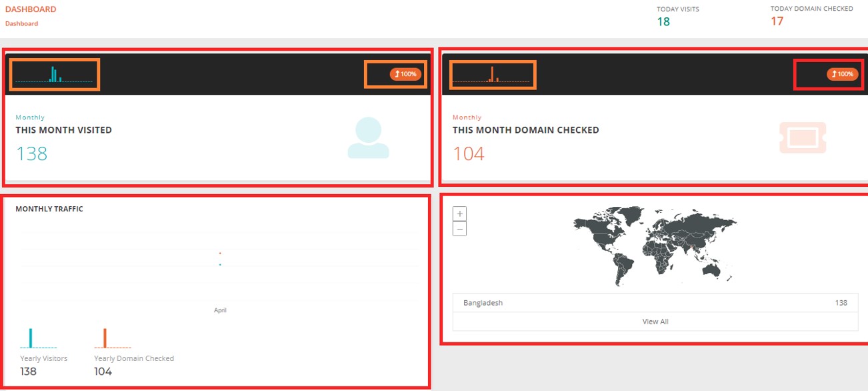This screenshot has height=391, width=868.
Task: Zoom out on the world map
Action: coord(459,229)
